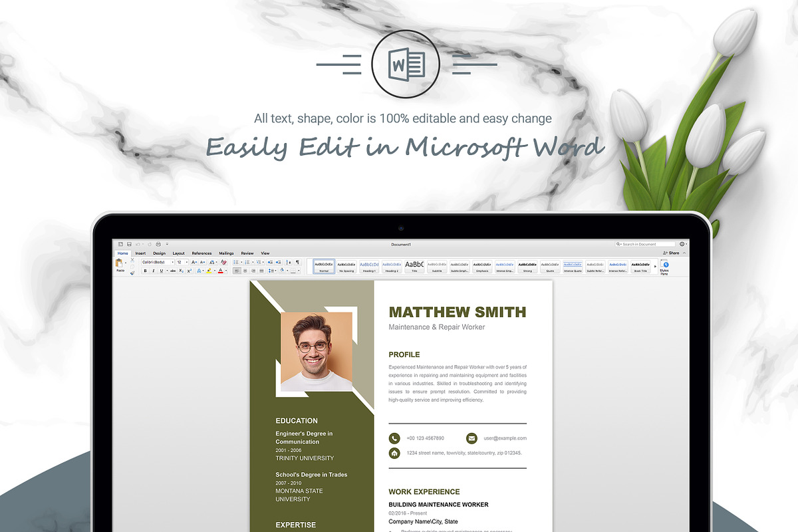This screenshot has height=532, width=798.
Task: Switch to the Design ribbon tab
Action: pyautogui.click(x=160, y=253)
